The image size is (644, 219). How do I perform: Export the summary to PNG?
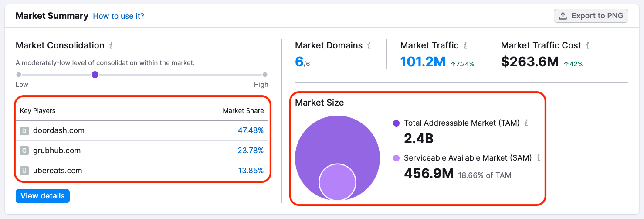(x=591, y=16)
